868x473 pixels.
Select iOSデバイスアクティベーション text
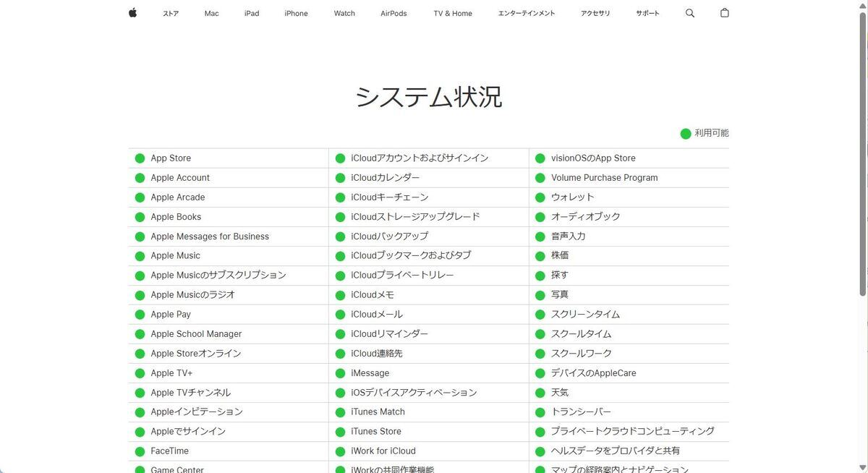[x=414, y=393]
